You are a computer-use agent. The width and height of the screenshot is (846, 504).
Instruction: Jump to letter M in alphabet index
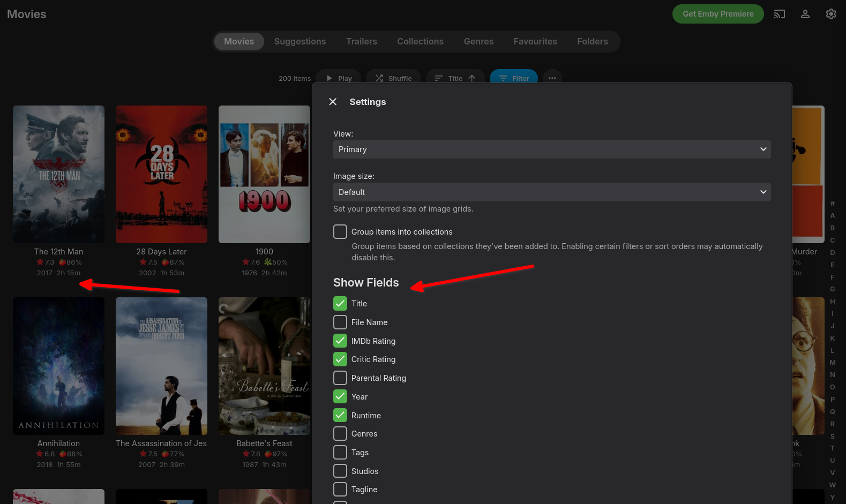833,363
